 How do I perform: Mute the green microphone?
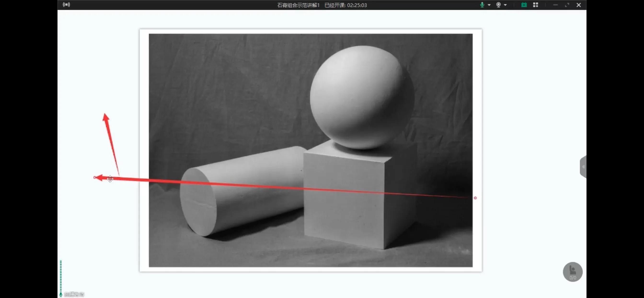482,5
